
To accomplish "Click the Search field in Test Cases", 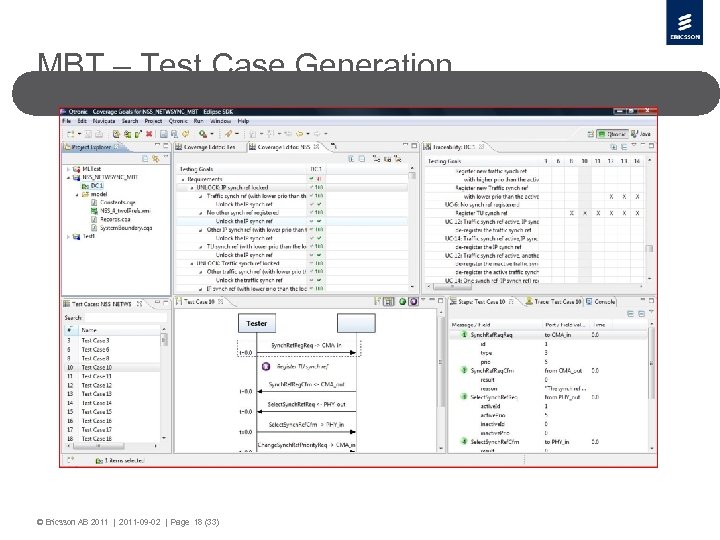I will [x=125, y=318].
